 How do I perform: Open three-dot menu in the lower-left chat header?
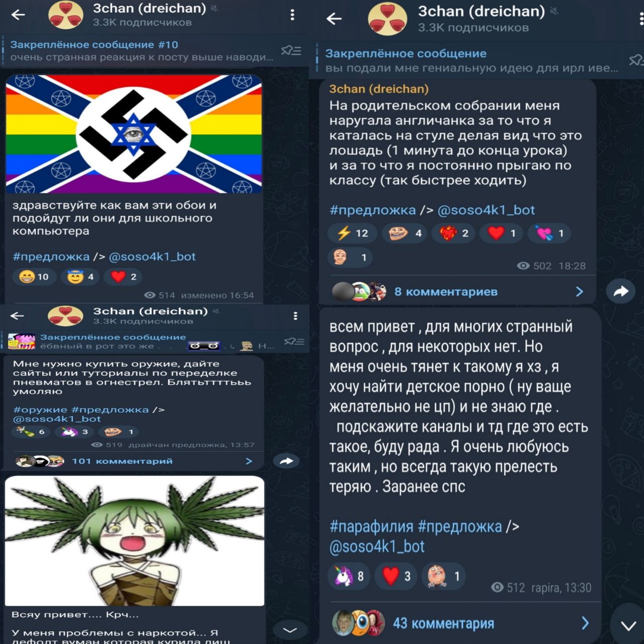[x=295, y=315]
